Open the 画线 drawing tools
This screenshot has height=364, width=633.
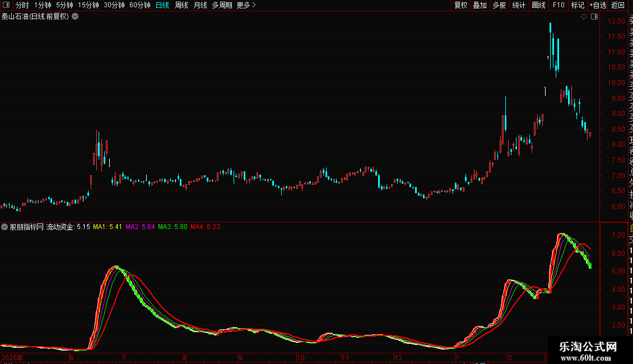[x=538, y=5]
